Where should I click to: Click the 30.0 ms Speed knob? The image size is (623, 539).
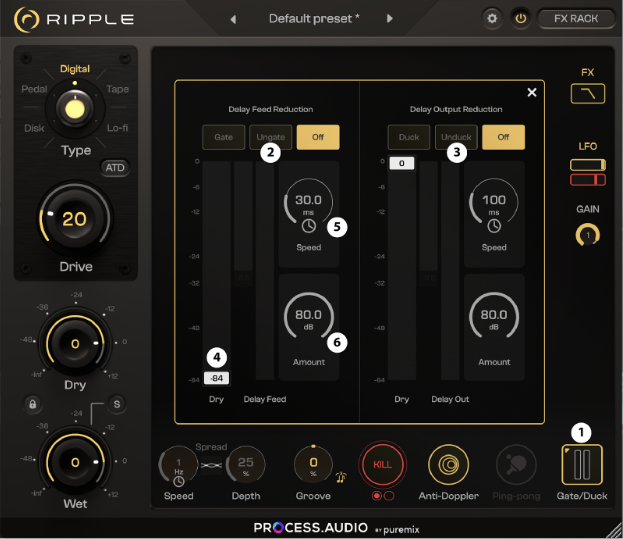tap(308, 201)
